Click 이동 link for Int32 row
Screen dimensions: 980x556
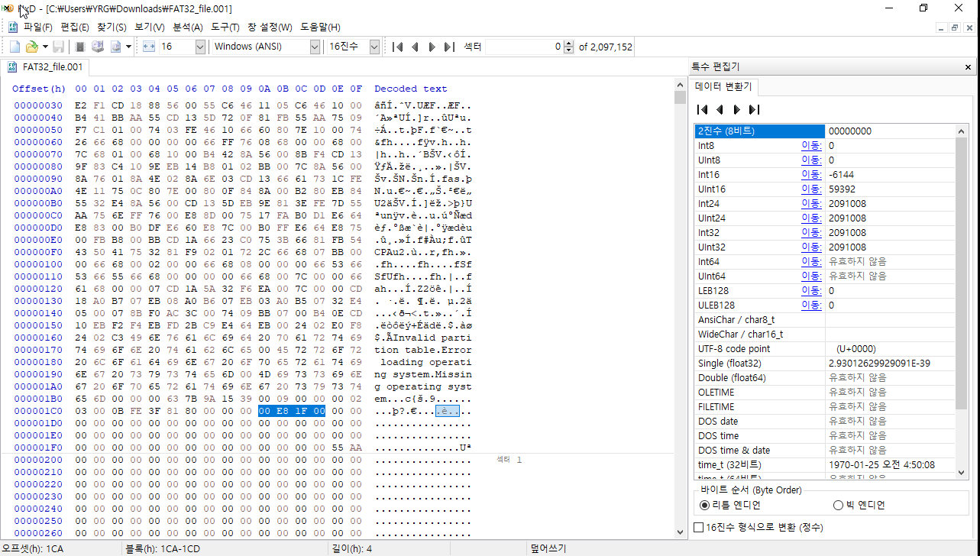pyautogui.click(x=811, y=232)
